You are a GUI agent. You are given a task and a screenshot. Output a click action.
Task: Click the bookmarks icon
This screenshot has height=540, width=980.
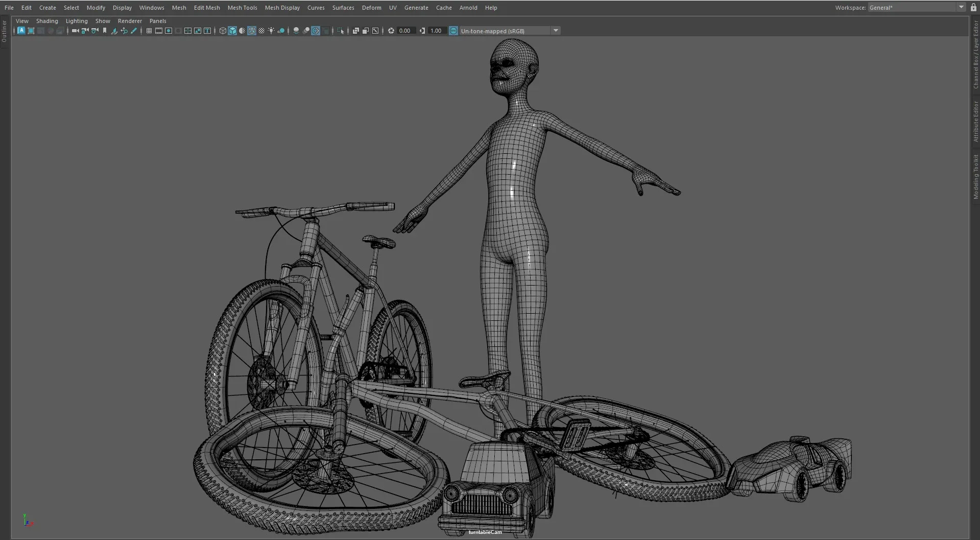105,31
